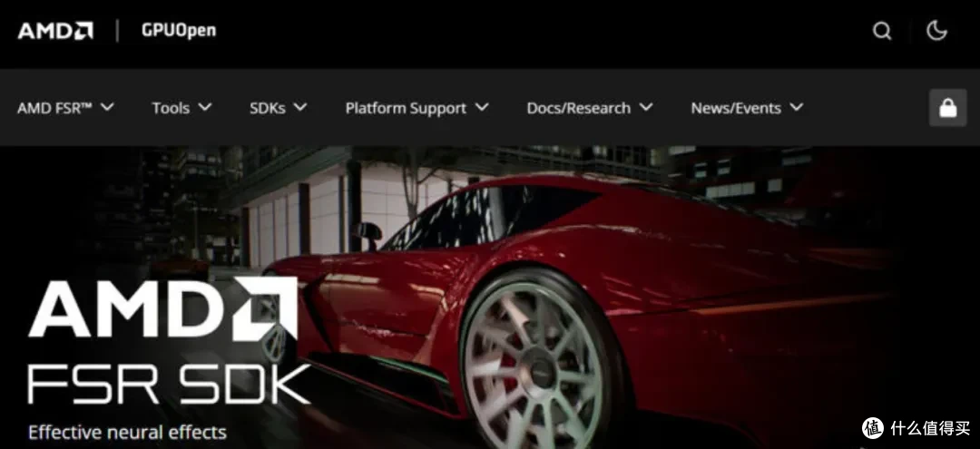Screen dimensions: 980x449
Task: Expand the AMD FSR™ chevron
Action: tap(107, 107)
